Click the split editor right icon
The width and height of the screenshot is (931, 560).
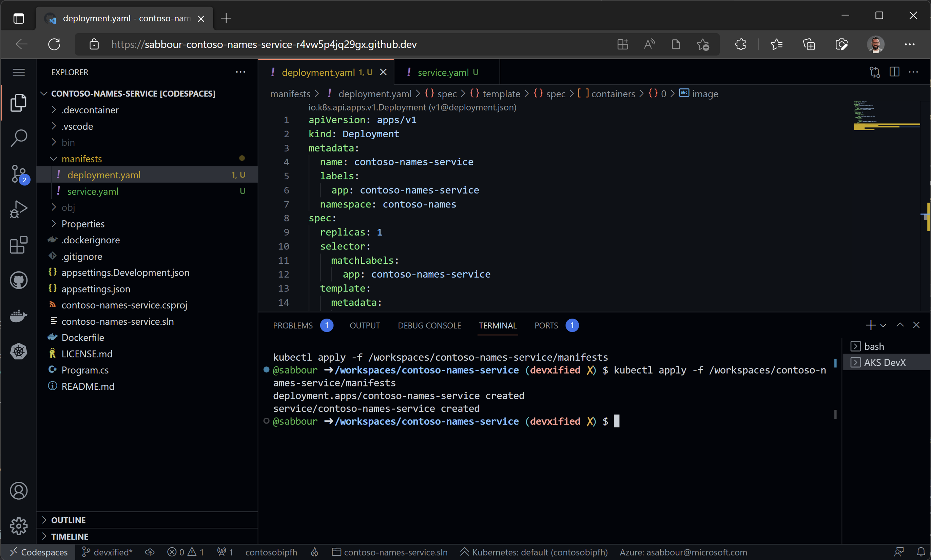point(894,72)
